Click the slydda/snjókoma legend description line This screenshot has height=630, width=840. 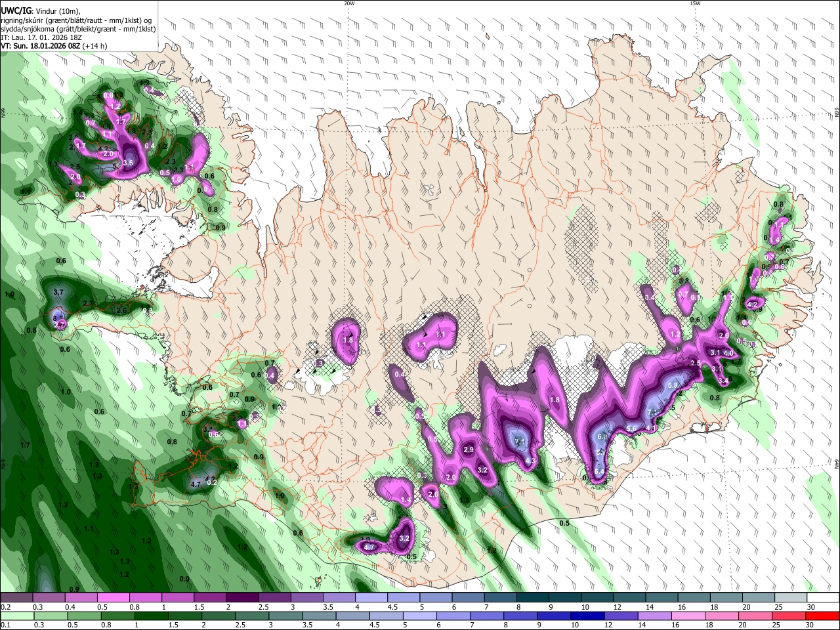[x=78, y=28]
